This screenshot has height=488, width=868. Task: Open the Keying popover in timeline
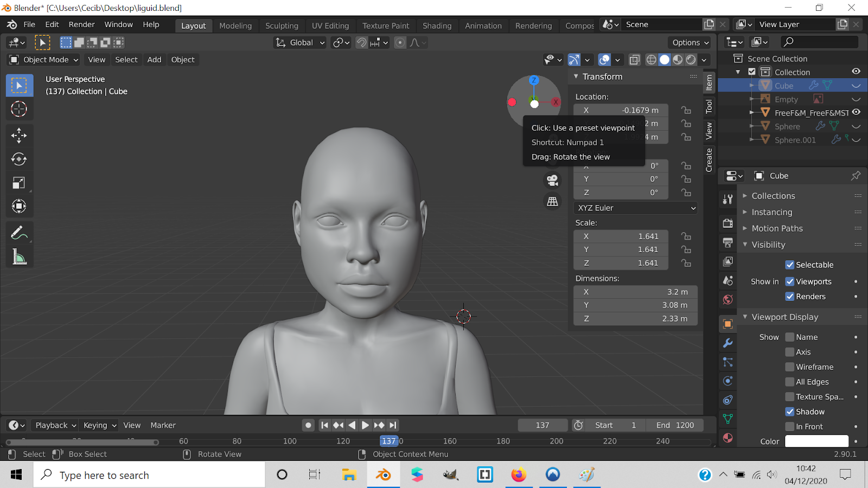[99, 425]
